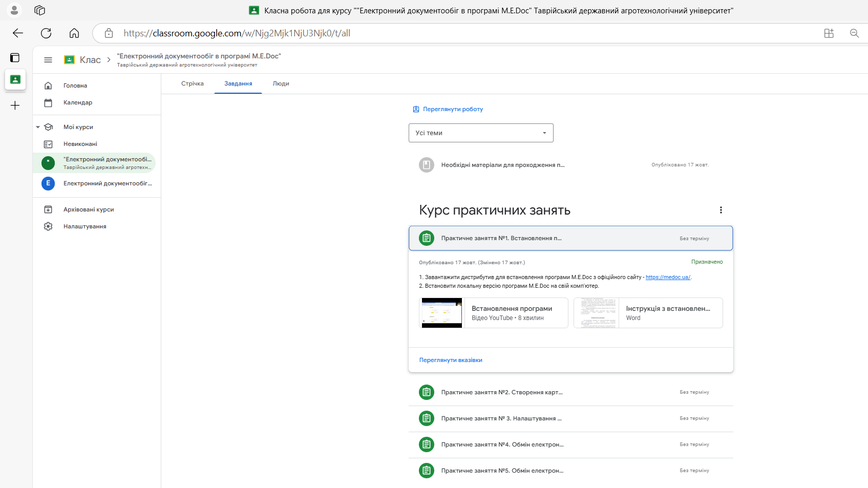
Task: Expand Практичне заняття № 3. Налаштування row
Action: (570, 418)
